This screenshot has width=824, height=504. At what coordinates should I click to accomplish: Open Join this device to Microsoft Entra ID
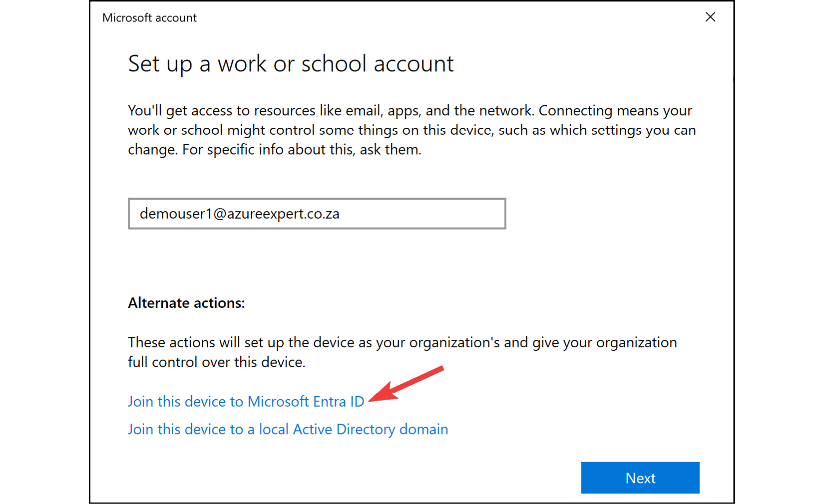point(246,401)
